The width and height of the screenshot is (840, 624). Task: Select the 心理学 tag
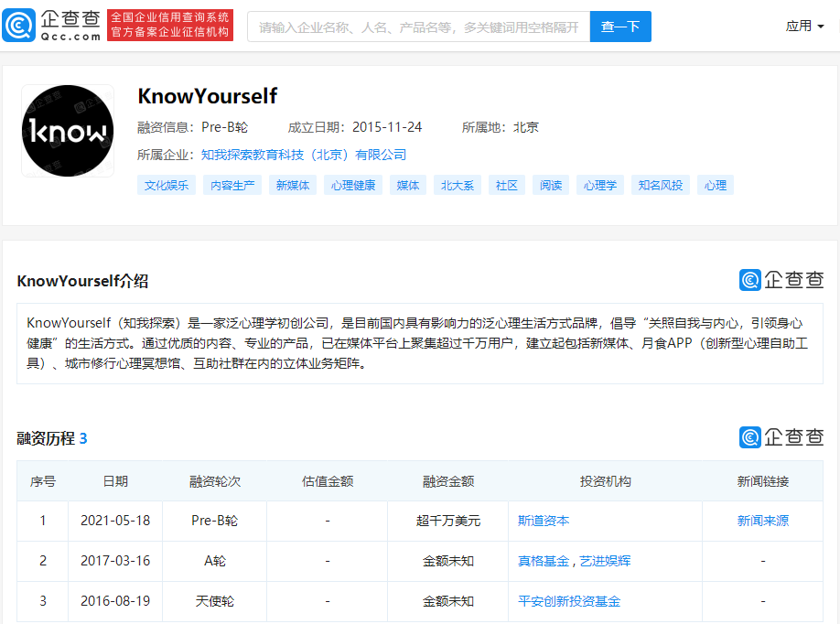pyautogui.click(x=600, y=186)
